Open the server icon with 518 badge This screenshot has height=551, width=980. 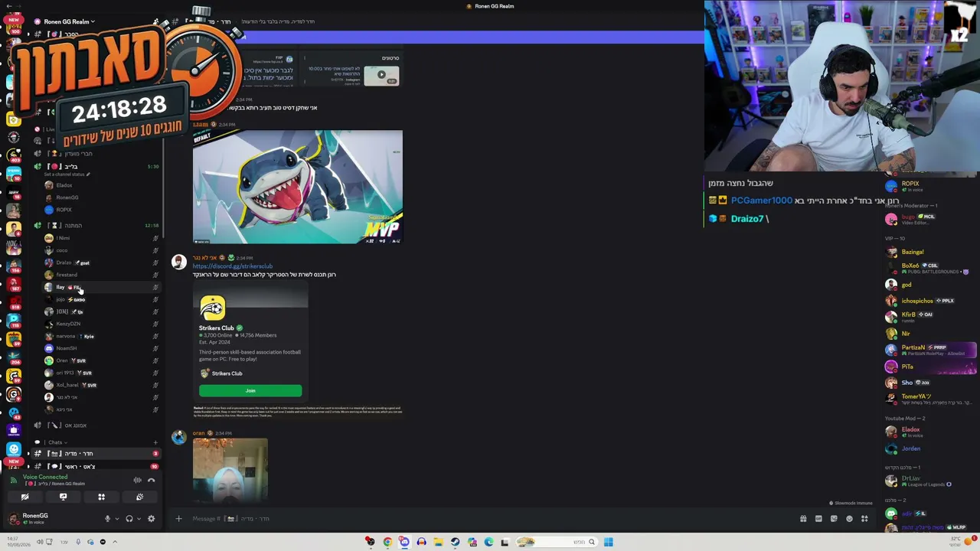[x=14, y=321]
